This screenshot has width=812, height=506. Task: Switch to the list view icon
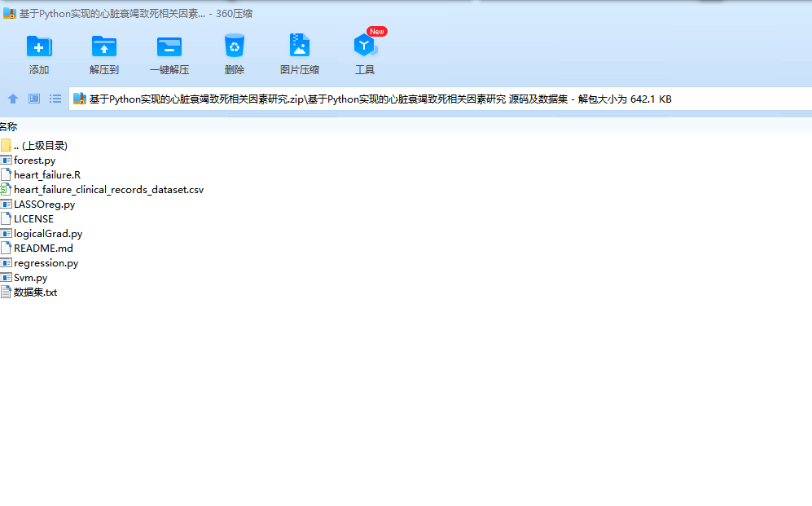tap(55, 99)
